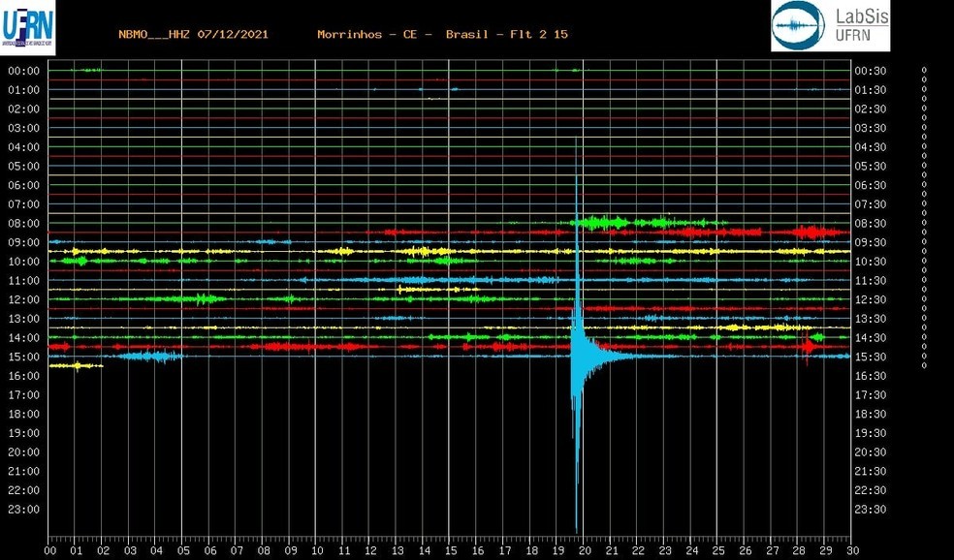The width and height of the screenshot is (954, 560).
Task: Click the 06:00 hour label on left axis
Action: coord(23,185)
